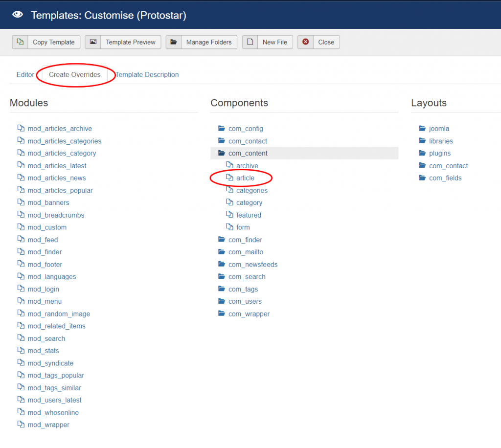The width and height of the screenshot is (501, 448).
Task: Switch to the Editor tab
Action: (25, 74)
